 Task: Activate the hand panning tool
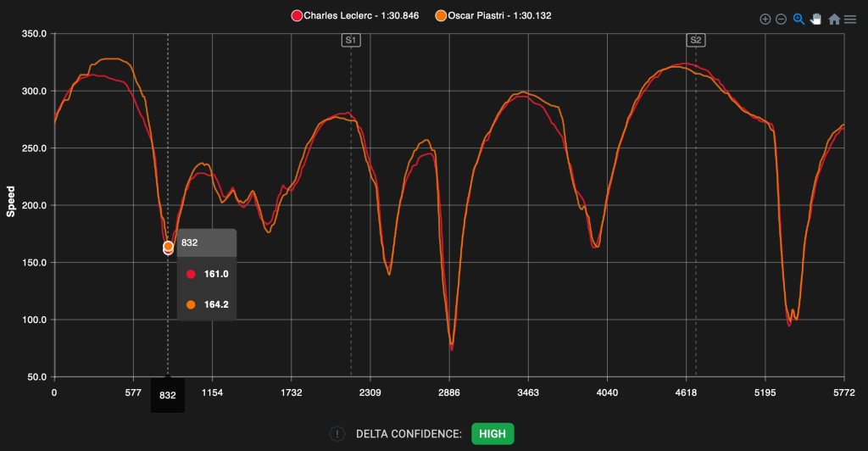[x=816, y=19]
